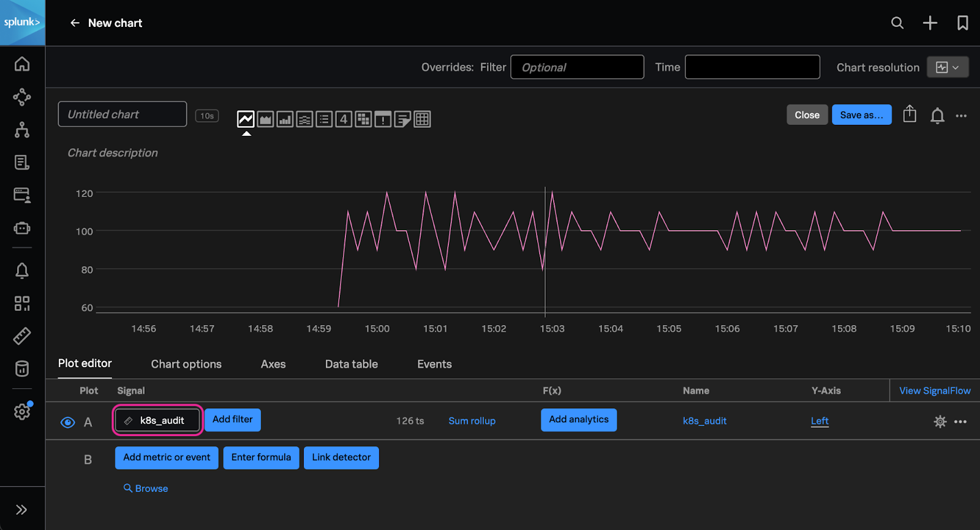
Task: Expand the left navigation sidebar
Action: pos(22,509)
